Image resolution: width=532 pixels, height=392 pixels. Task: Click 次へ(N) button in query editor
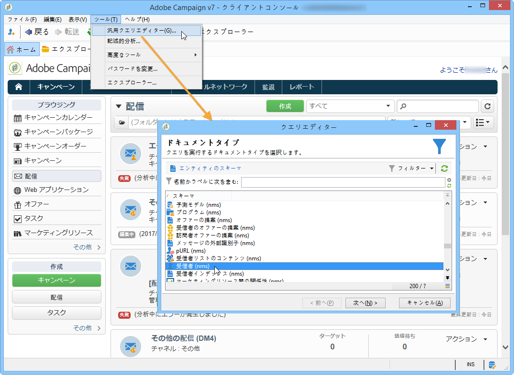coord(365,303)
